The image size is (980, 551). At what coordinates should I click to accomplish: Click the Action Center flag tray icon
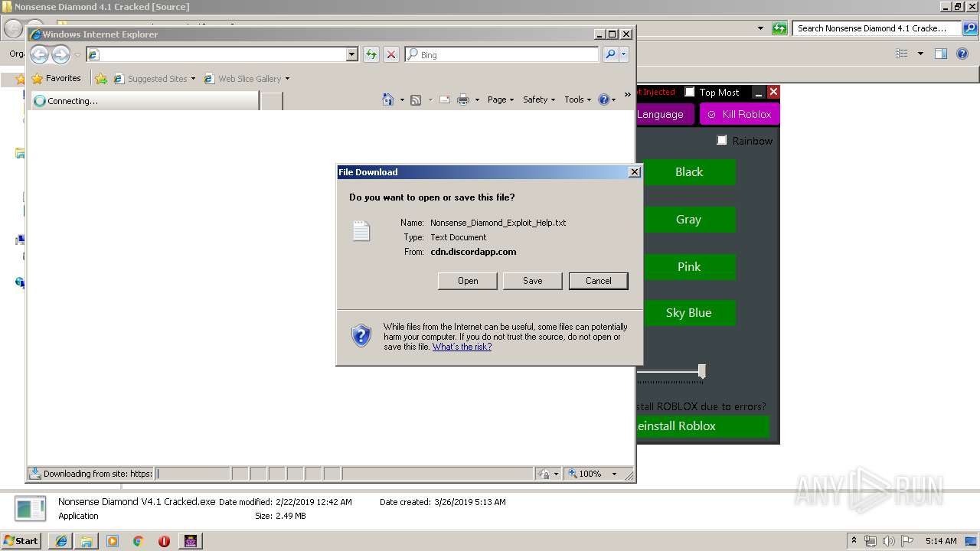pyautogui.click(x=906, y=541)
